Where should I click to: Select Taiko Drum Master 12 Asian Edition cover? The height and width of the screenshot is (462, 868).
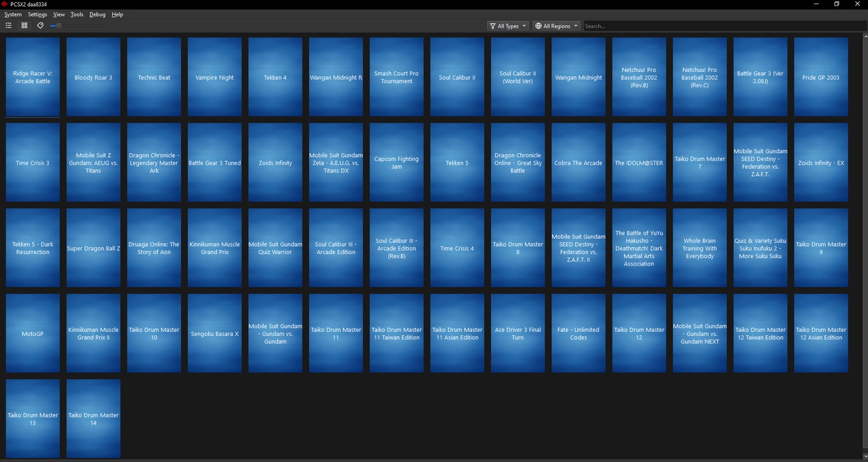tap(821, 333)
